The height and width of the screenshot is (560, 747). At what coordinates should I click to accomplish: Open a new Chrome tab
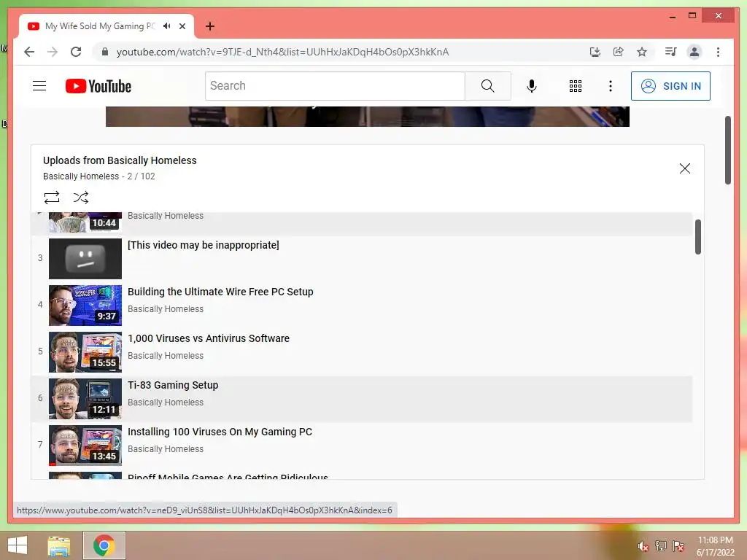(x=209, y=26)
